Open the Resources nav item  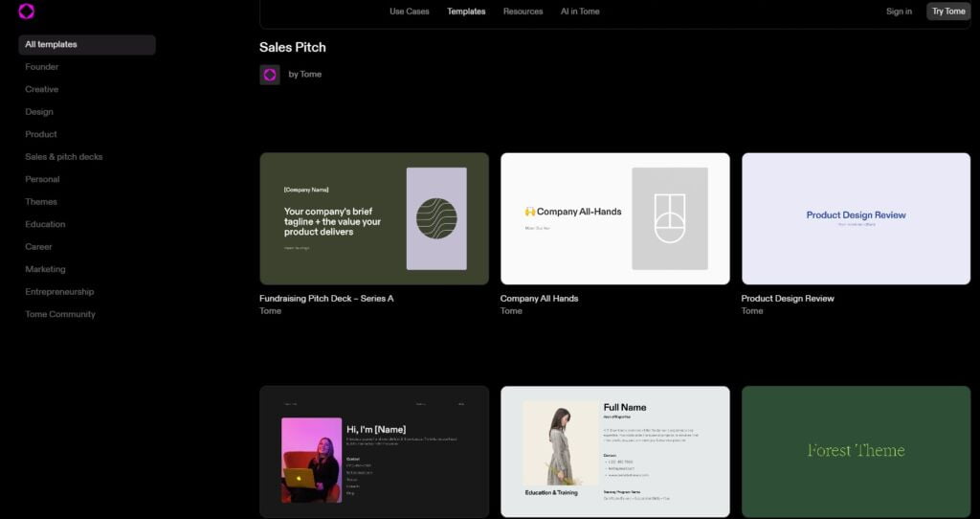tap(523, 11)
